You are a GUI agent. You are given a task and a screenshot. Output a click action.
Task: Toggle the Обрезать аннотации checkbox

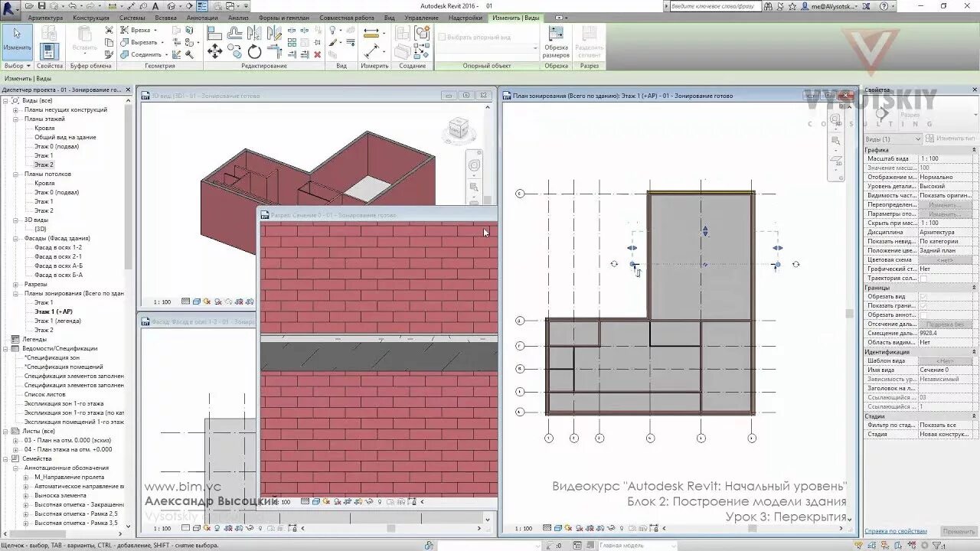[923, 315]
